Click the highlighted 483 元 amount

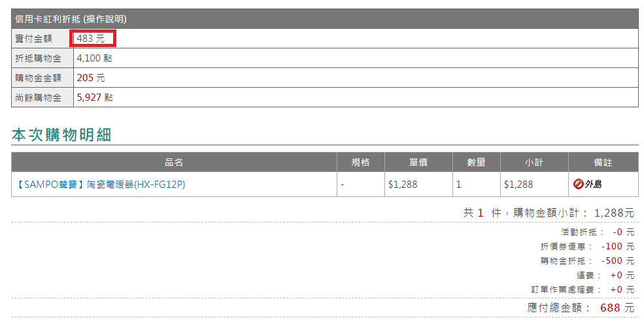(91, 39)
